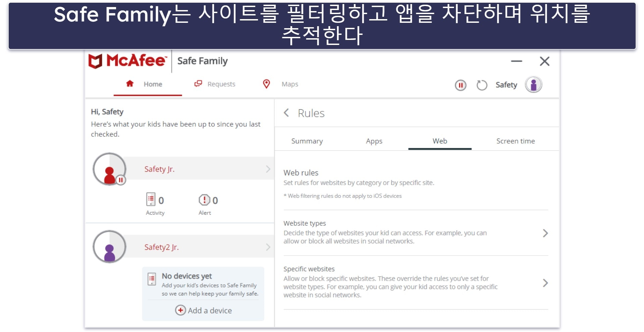644x332 pixels.
Task: Click the No devices yet heading
Action: point(187,276)
